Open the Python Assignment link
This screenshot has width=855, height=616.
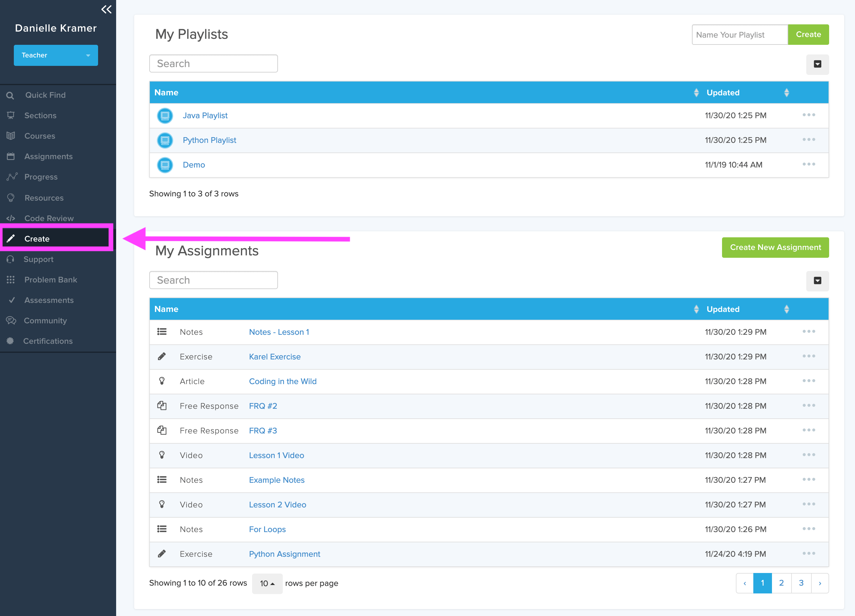tap(284, 554)
